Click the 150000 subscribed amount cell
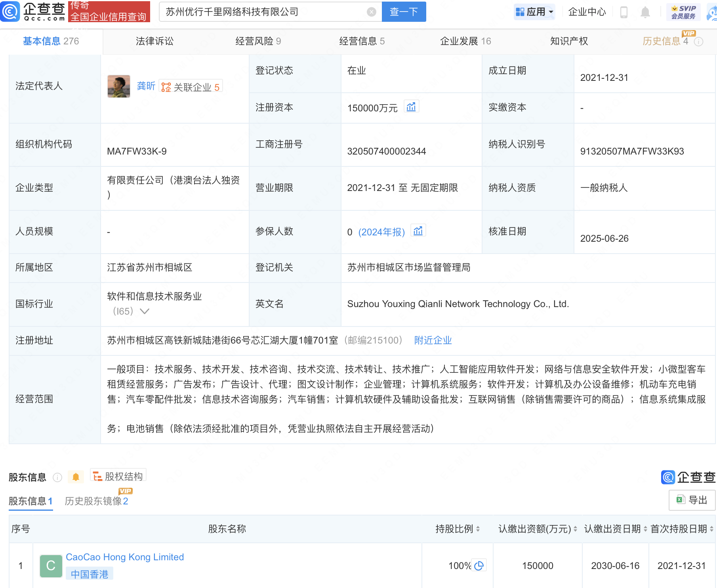The height and width of the screenshot is (588, 717). [538, 566]
